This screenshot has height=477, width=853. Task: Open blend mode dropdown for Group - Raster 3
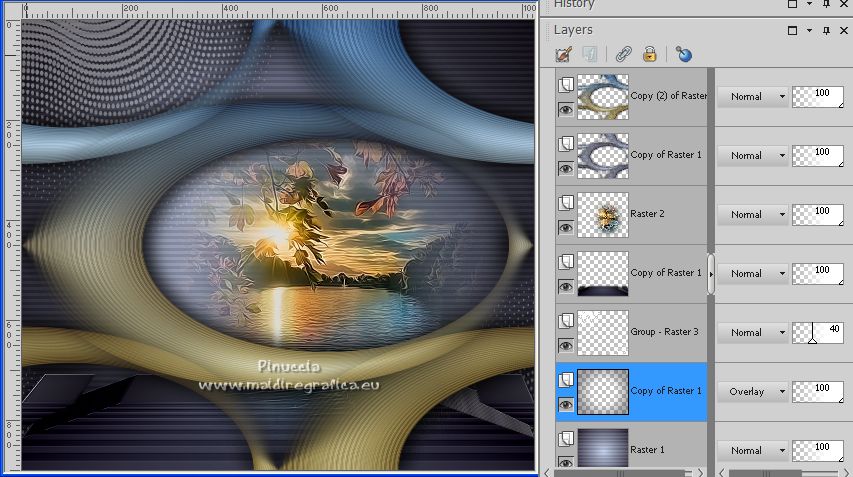[x=753, y=333]
